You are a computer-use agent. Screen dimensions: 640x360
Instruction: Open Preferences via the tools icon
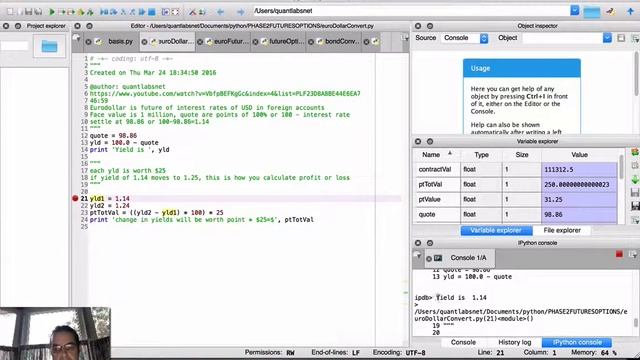[x=193, y=12]
